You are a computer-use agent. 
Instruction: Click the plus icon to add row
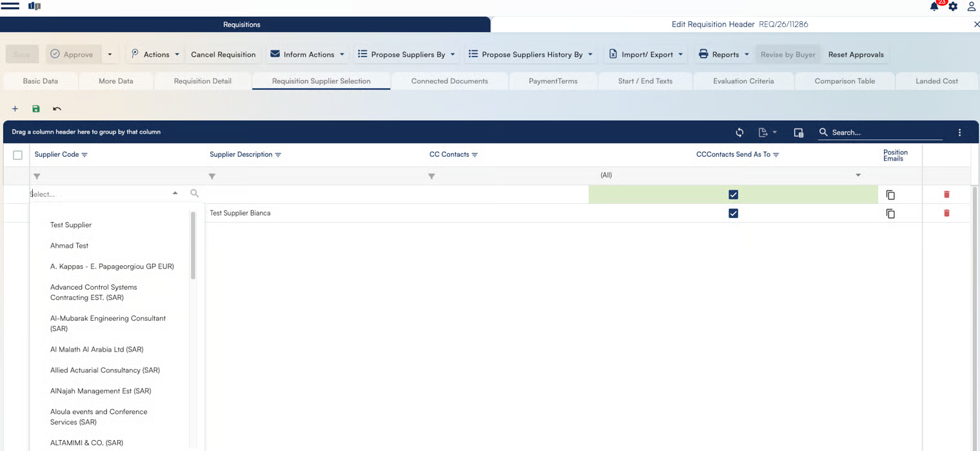(x=15, y=109)
